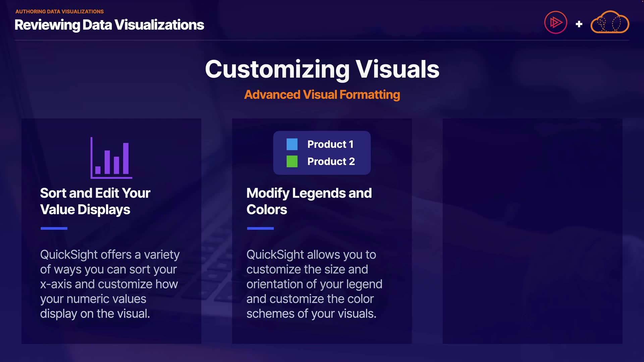This screenshot has height=362, width=644.
Task: Click the purple bar chart icon
Action: (111, 158)
